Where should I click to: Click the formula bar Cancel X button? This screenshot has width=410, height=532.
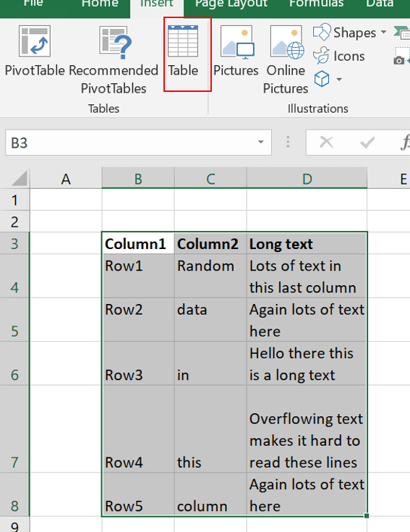326,142
